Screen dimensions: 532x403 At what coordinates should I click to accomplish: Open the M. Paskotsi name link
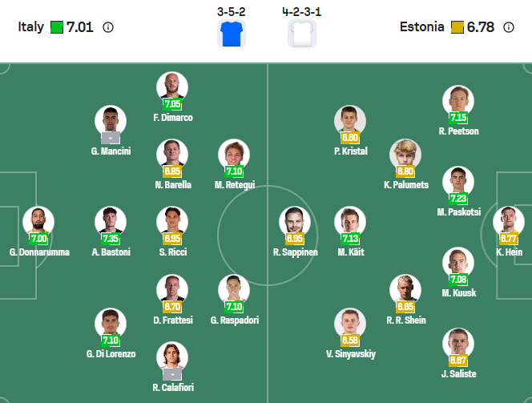click(458, 212)
